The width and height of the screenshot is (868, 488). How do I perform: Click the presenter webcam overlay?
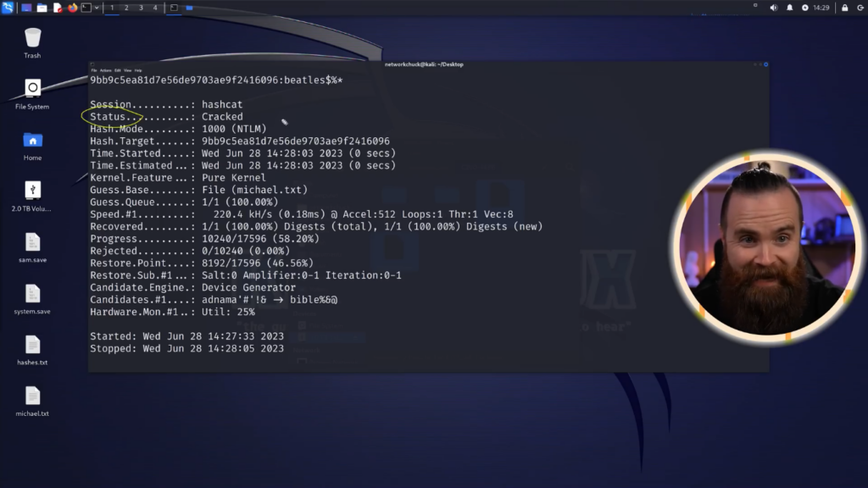[766, 247]
